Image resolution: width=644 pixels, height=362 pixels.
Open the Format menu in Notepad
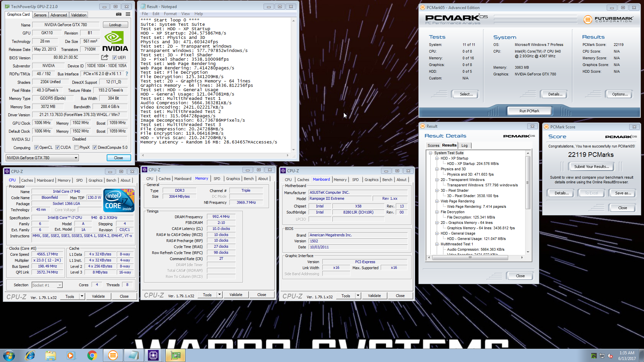[x=170, y=14]
